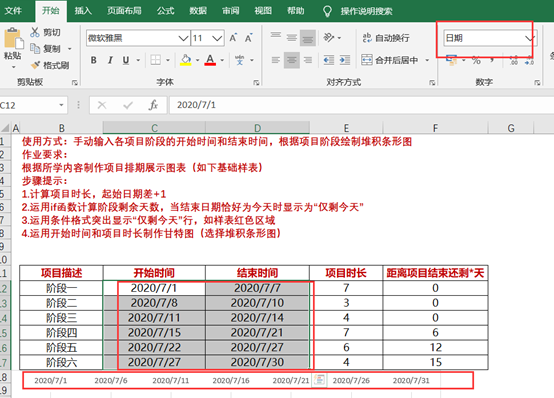
Task: Click the Paste (粘贴) clipboard icon
Action: (13, 38)
